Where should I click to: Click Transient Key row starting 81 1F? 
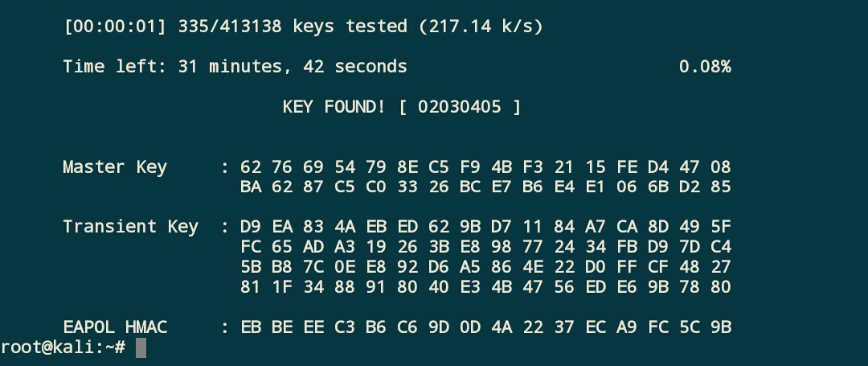(x=486, y=287)
